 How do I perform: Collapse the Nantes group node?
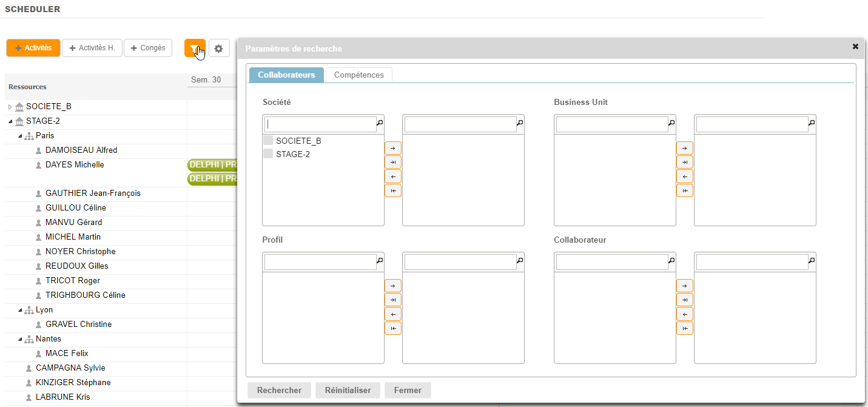tap(20, 339)
